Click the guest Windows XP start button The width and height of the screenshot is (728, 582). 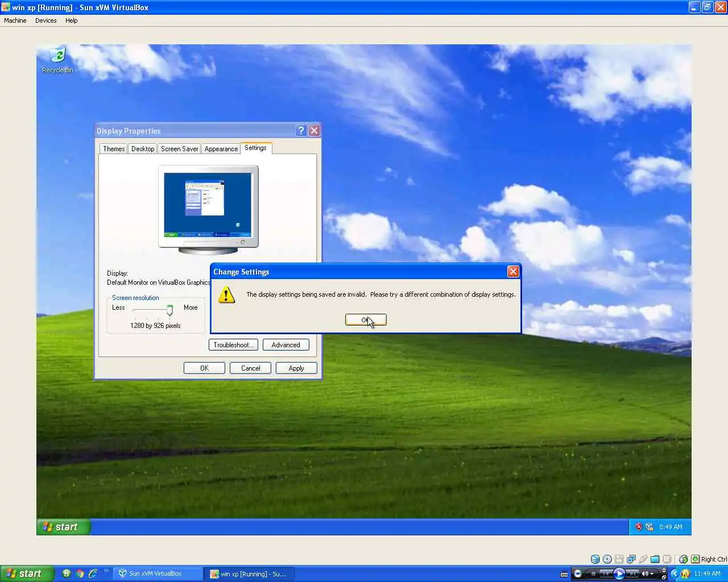tap(64, 527)
